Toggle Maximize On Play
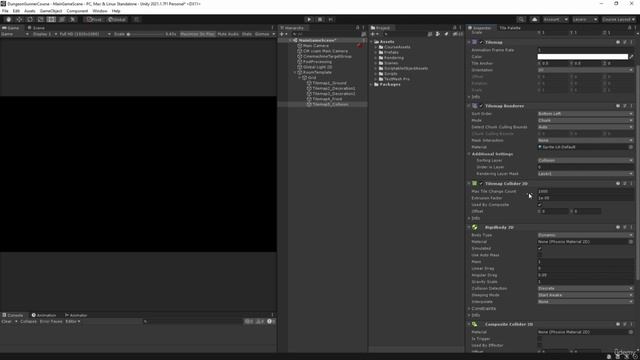This screenshot has width=640, height=360. [x=197, y=34]
